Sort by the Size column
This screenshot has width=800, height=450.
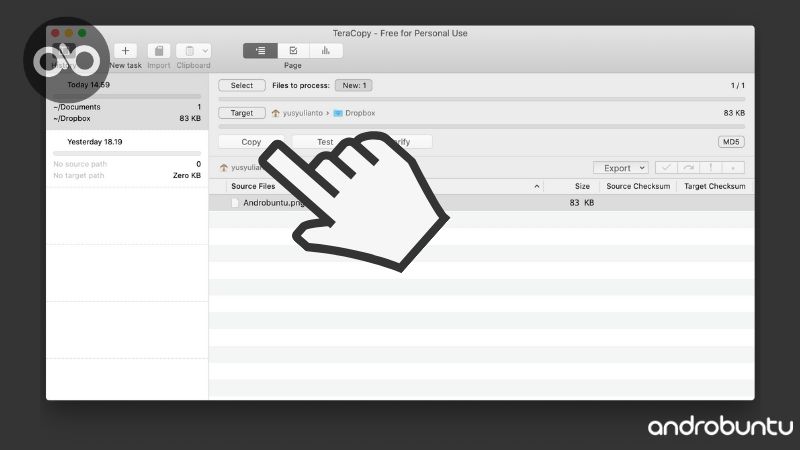582,186
